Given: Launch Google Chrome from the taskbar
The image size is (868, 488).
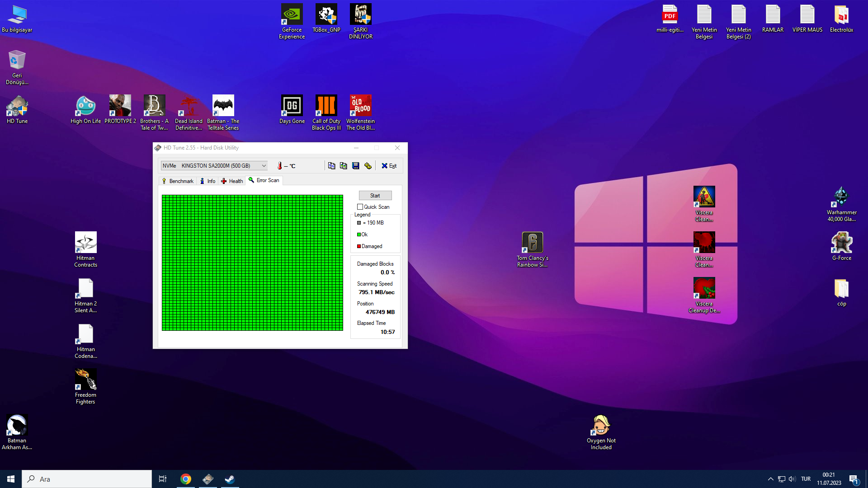Looking at the screenshot, I should tap(186, 479).
